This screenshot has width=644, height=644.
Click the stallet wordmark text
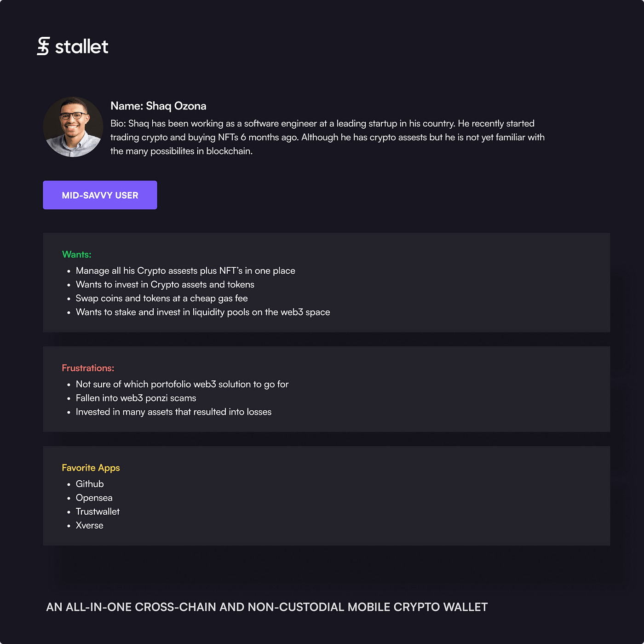81,46
